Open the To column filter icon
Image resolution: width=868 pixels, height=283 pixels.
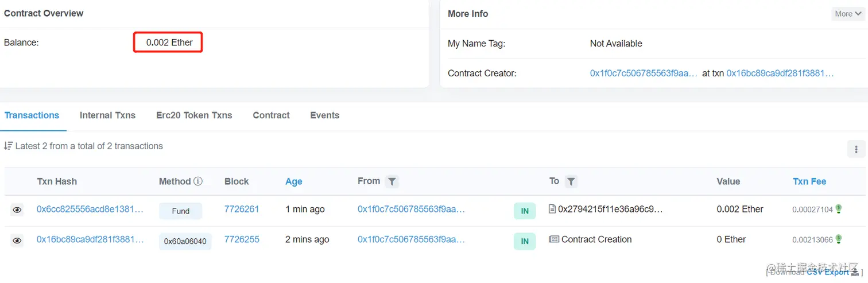(571, 181)
